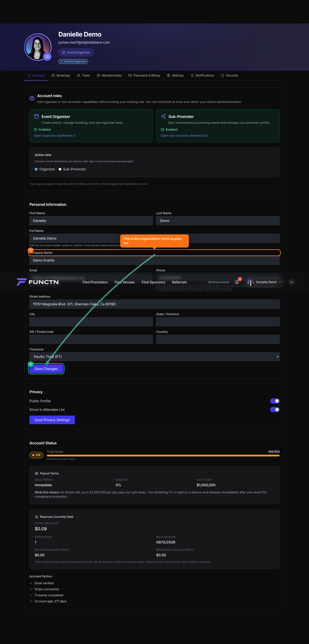This screenshot has height=644, width=309.
Task: Click the $0.09 total held amount
Action: point(41,529)
